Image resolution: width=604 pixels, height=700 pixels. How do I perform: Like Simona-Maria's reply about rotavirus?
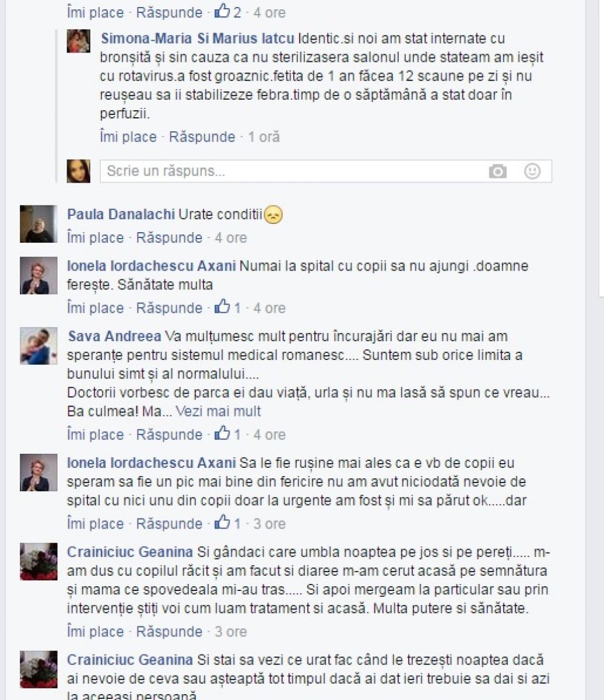coord(128,137)
